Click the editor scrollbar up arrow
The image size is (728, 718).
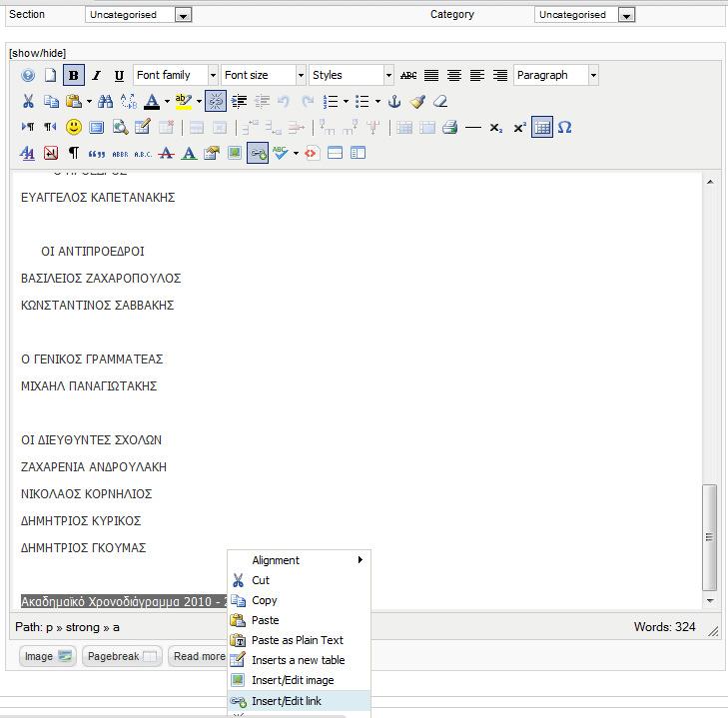pyautogui.click(x=710, y=182)
